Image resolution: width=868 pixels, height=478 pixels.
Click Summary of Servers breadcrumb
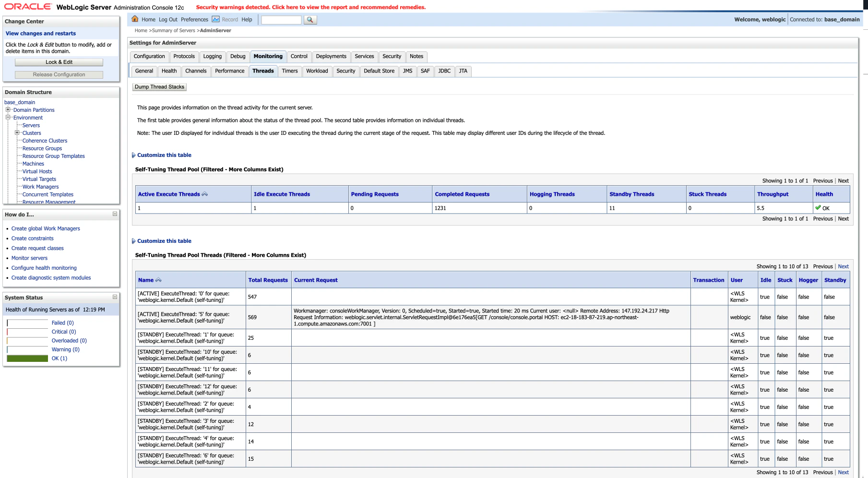coord(174,30)
